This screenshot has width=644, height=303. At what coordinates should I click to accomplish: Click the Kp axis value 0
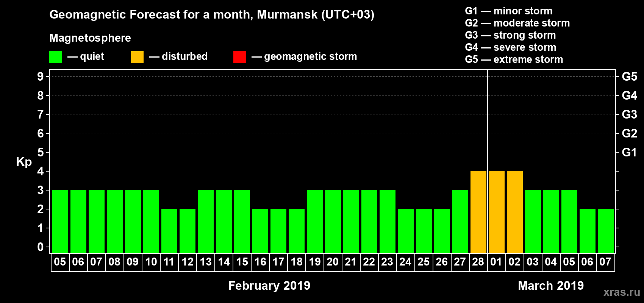pos(41,247)
